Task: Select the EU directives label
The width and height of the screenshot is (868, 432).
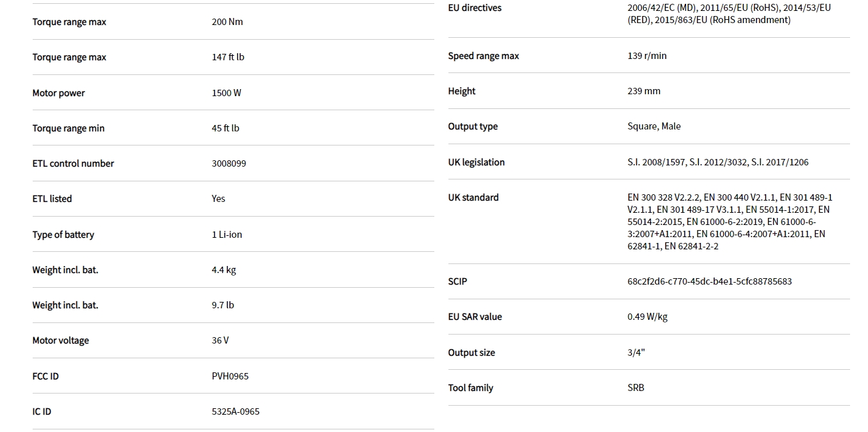Action: (x=475, y=8)
